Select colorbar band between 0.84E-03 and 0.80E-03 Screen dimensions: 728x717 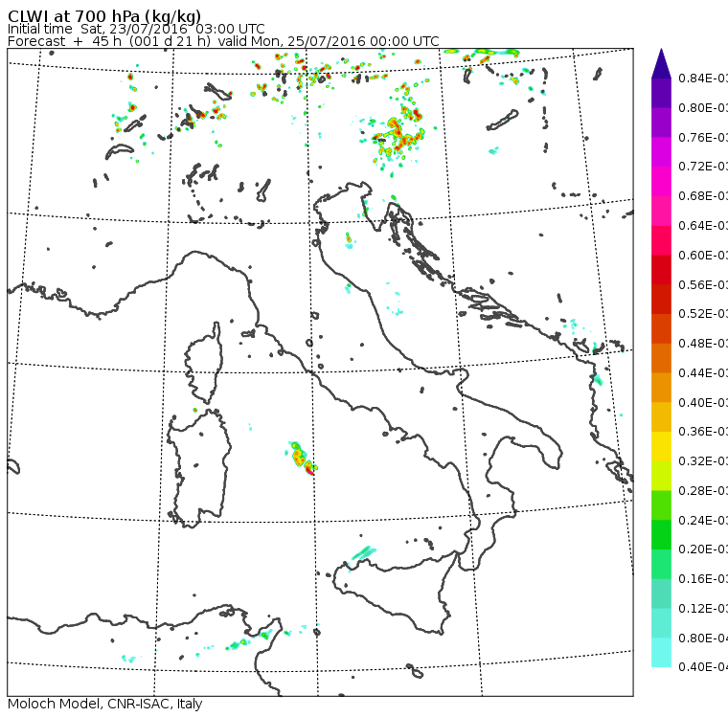[661, 93]
